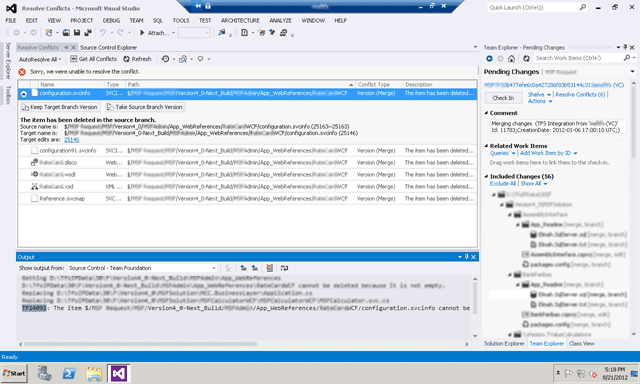Viewport: 640px width, 384px height.
Task: Pin the Output panel
Action: pyautogui.click(x=467, y=257)
